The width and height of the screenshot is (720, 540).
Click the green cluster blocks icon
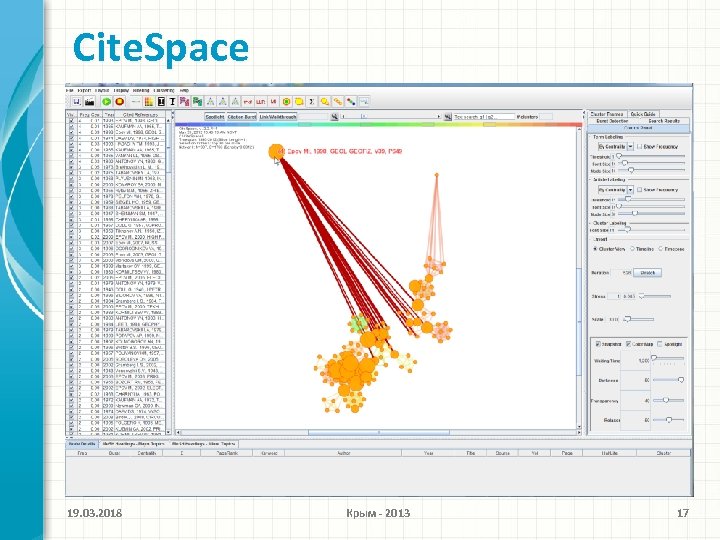coord(197,101)
